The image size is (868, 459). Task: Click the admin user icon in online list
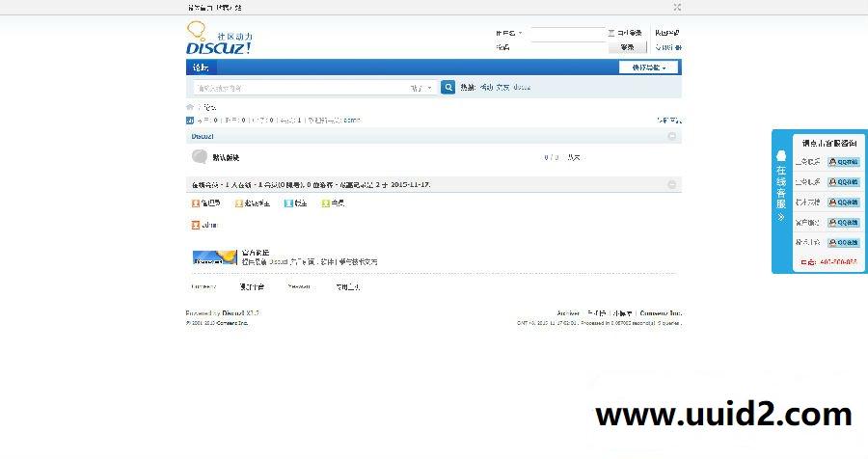[196, 225]
